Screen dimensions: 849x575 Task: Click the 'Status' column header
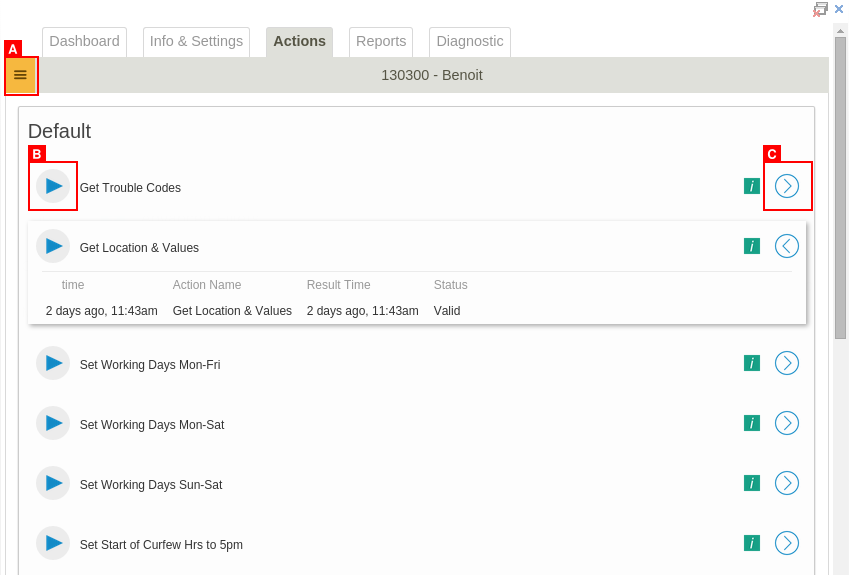click(450, 285)
